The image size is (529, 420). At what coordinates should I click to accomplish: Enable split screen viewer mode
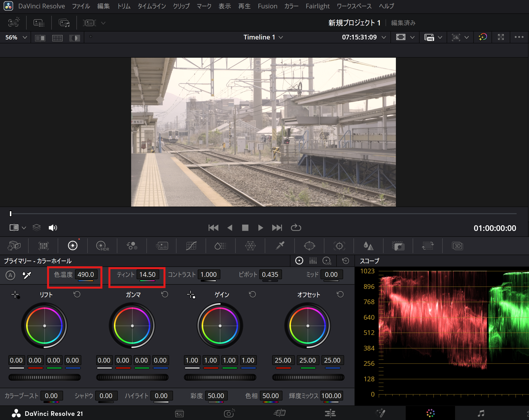point(57,38)
